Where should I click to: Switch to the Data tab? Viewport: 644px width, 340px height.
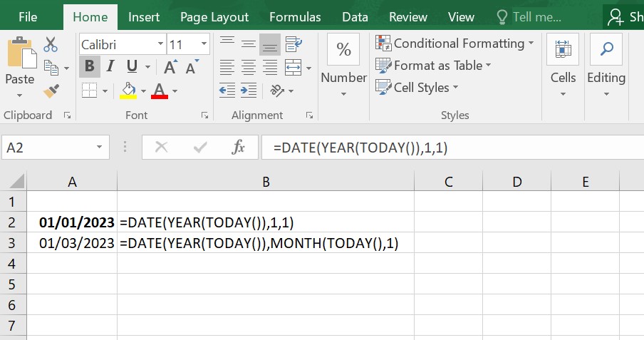[355, 17]
